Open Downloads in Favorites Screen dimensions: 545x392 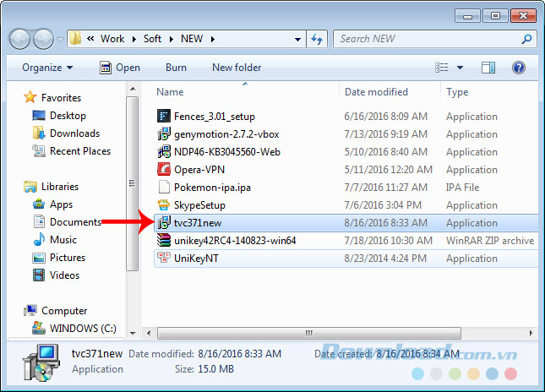coord(74,133)
